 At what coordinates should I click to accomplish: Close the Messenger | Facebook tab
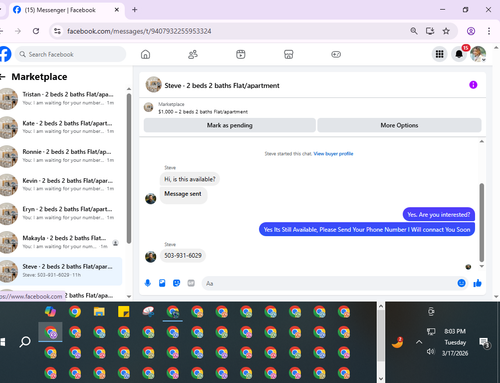[117, 10]
